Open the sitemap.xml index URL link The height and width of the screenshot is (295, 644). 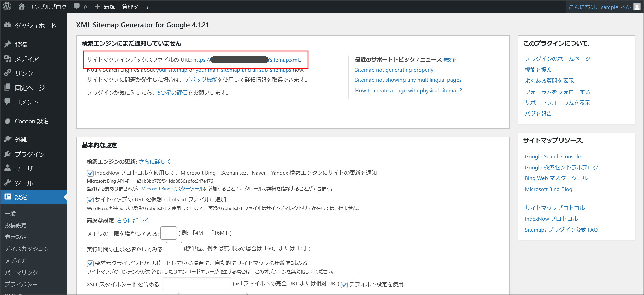tap(246, 60)
